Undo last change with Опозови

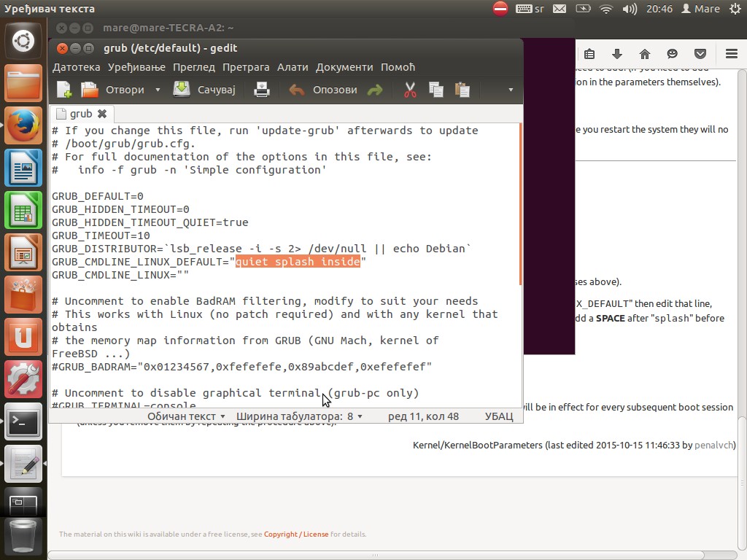click(323, 90)
